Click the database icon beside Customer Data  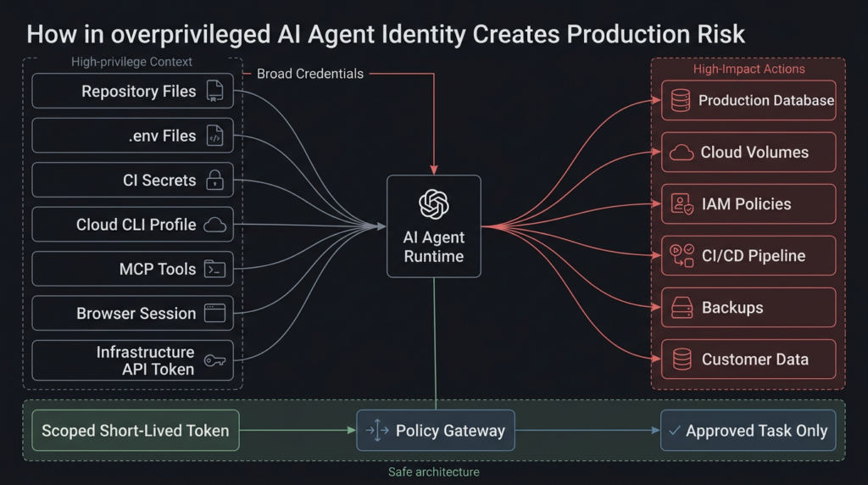(x=681, y=360)
